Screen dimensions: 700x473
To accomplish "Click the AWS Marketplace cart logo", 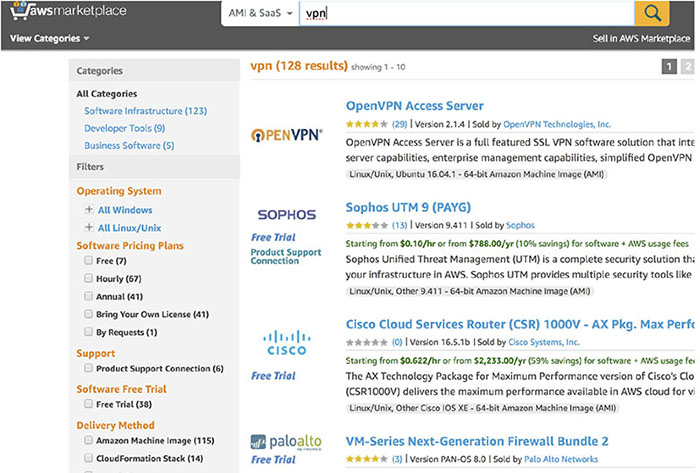I will (x=70, y=13).
